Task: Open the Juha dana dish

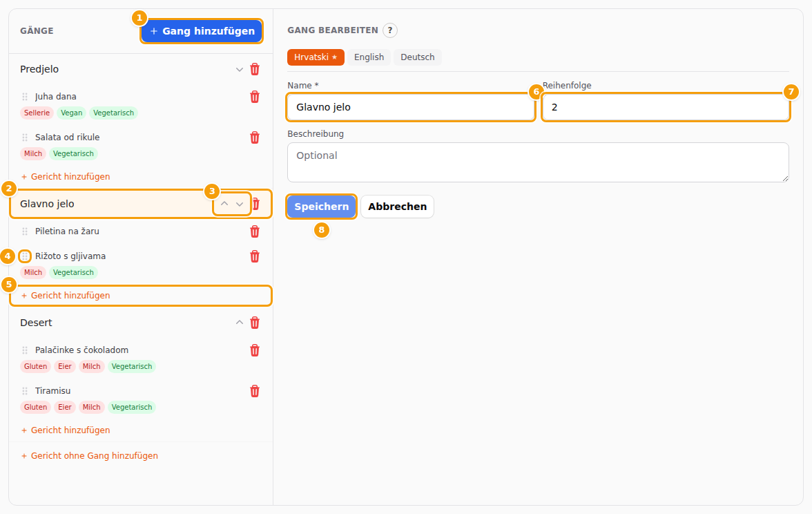Action: tap(56, 97)
